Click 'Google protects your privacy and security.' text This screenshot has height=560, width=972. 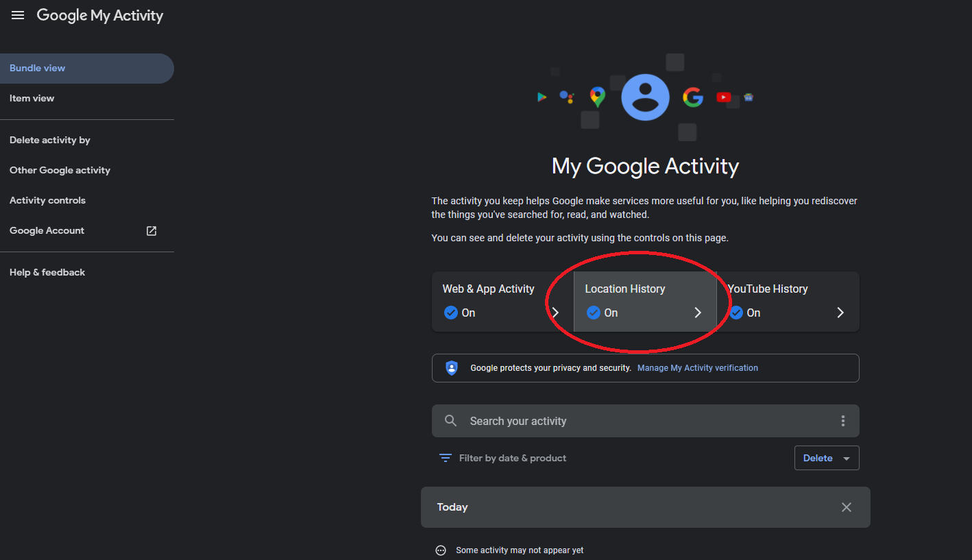[x=550, y=368]
